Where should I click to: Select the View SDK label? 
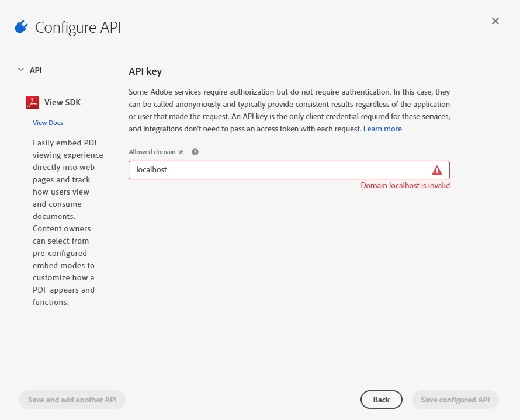[63, 102]
